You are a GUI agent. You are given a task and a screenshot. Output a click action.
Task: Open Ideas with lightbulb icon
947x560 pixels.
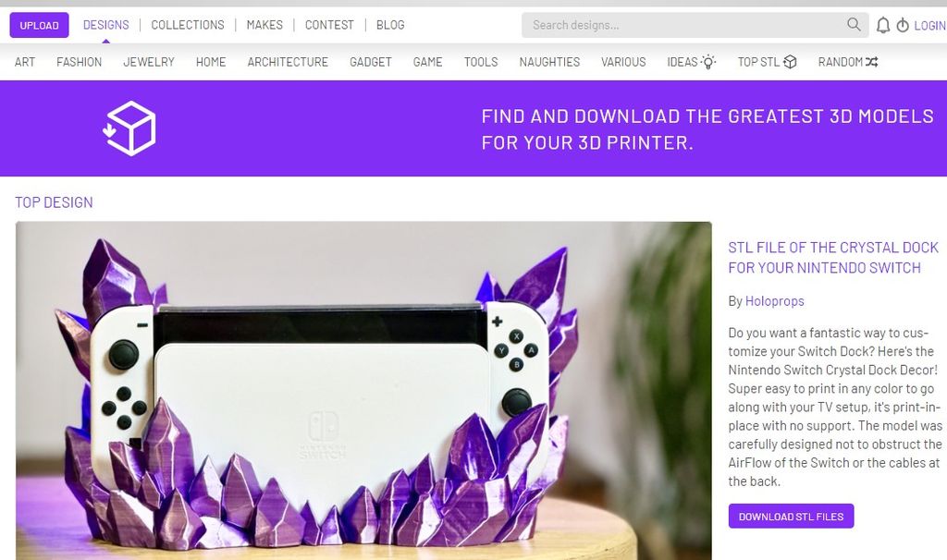(x=708, y=62)
